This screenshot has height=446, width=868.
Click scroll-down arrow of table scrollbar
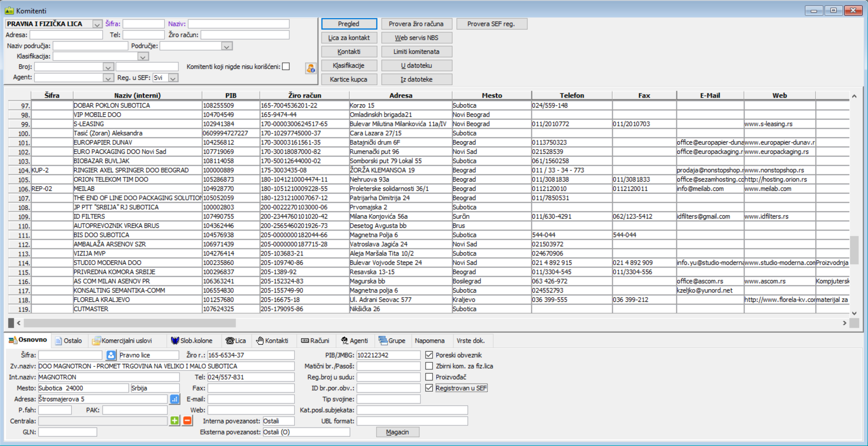coord(854,313)
